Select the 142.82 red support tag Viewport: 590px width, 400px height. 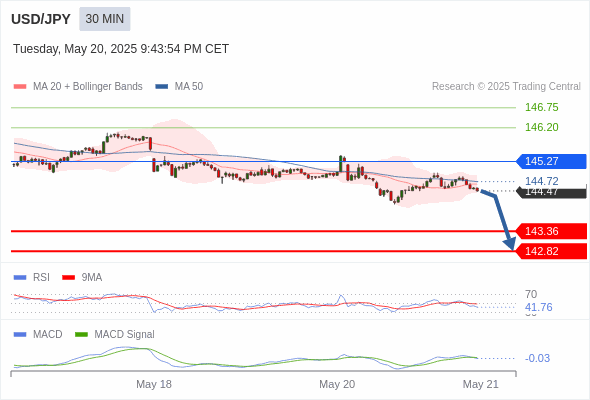pyautogui.click(x=551, y=251)
